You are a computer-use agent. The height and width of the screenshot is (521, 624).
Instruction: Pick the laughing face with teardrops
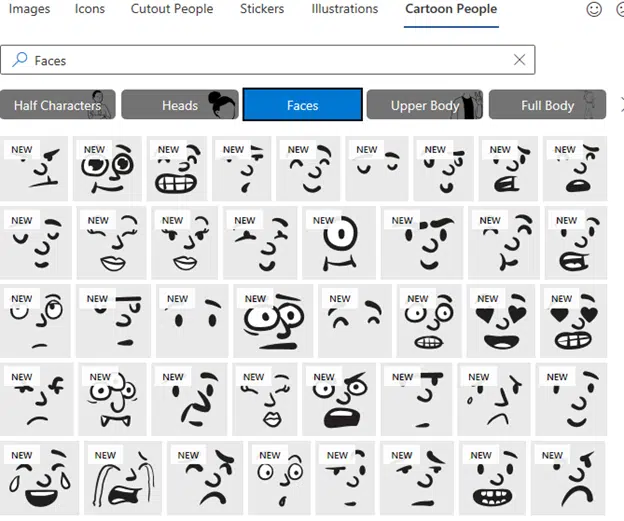tap(39, 478)
